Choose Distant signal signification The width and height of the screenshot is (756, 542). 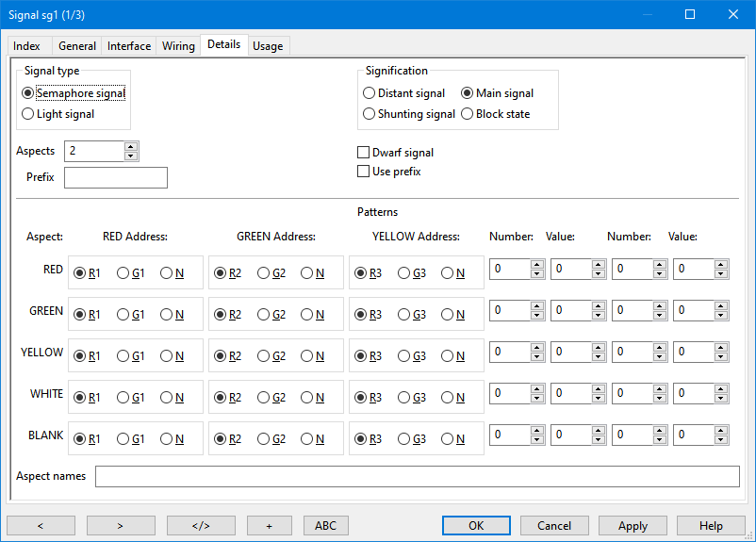coord(370,93)
